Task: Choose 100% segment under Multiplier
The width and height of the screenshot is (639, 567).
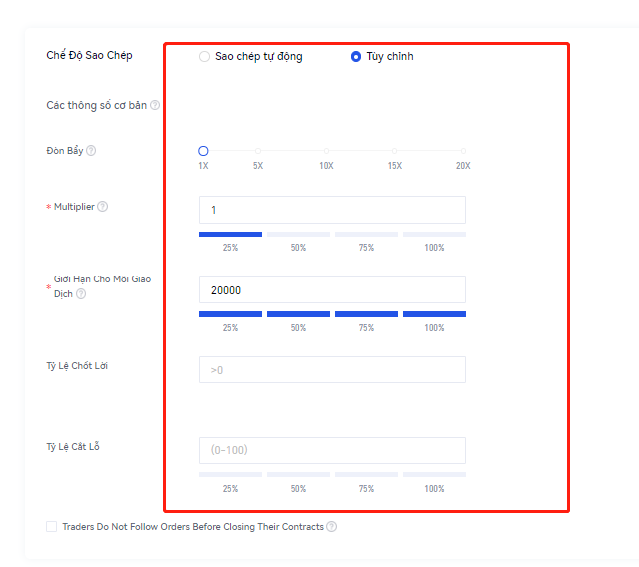Action: pos(434,234)
